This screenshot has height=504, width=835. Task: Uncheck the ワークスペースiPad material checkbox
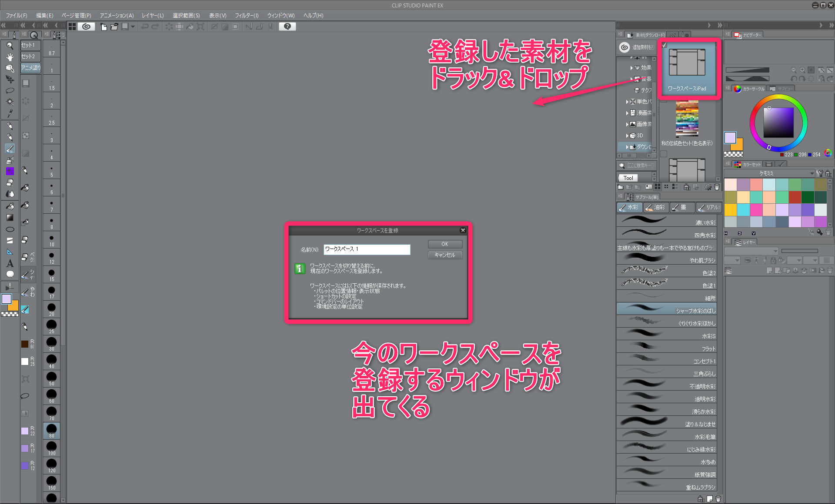(x=665, y=45)
